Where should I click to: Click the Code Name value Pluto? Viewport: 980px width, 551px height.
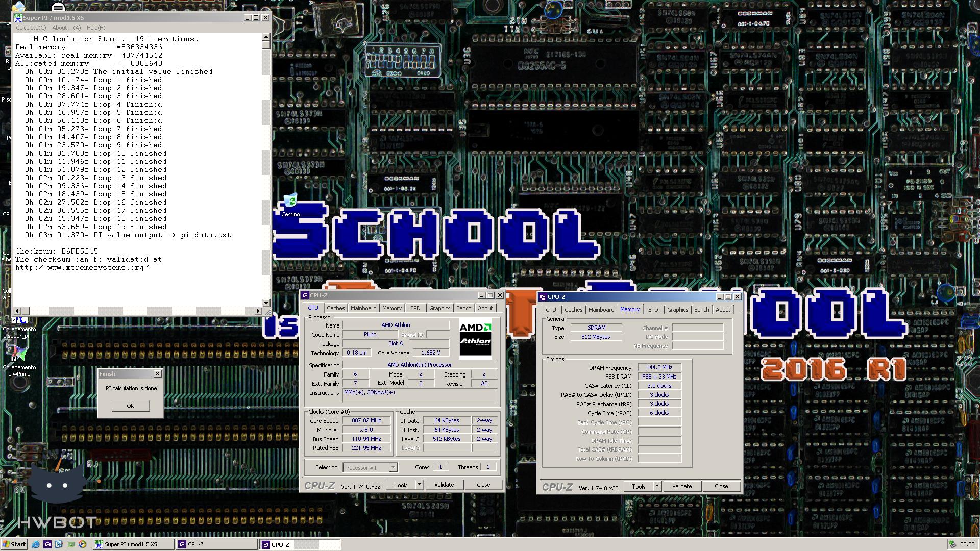(370, 335)
